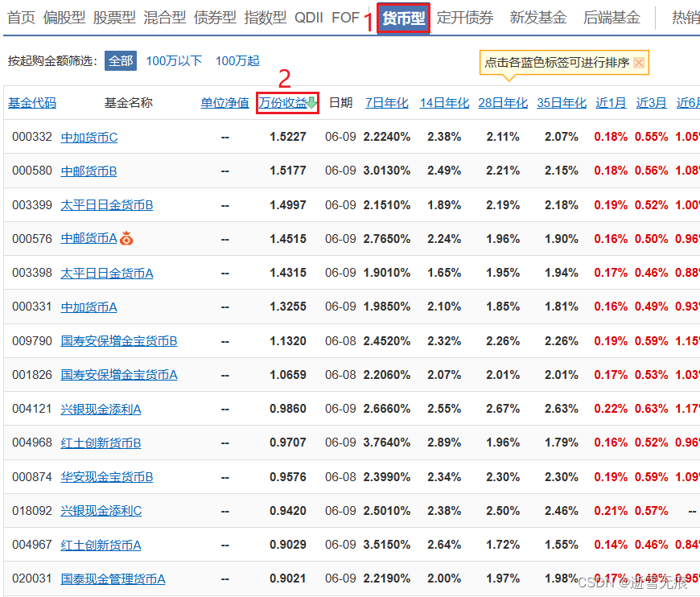Click the 3.0130% 7-day yield value
Viewport: 700px width, 597px height.
click(x=386, y=171)
